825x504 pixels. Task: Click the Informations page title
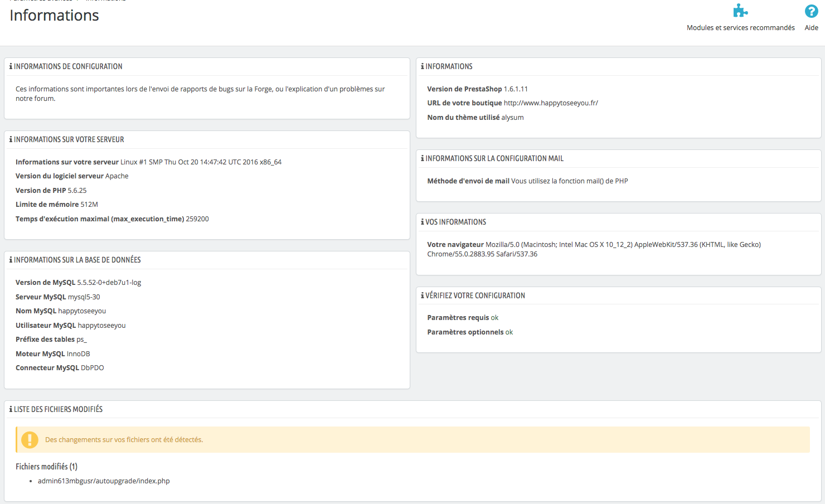(54, 15)
